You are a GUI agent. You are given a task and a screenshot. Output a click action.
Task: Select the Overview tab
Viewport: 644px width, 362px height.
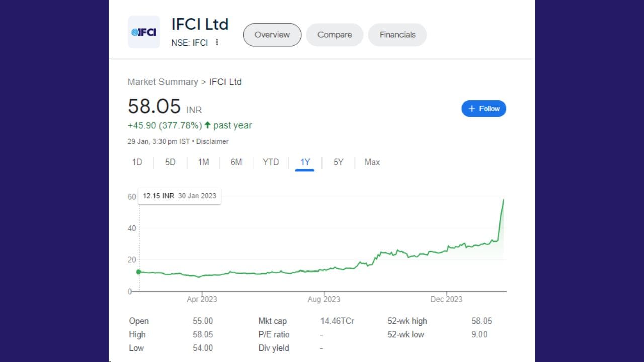[272, 35]
